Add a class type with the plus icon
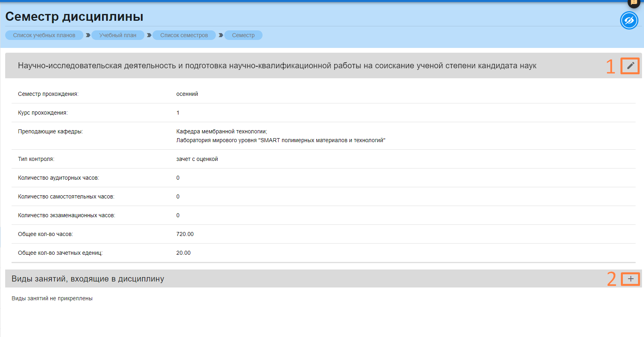This screenshot has width=644, height=337. click(x=630, y=279)
